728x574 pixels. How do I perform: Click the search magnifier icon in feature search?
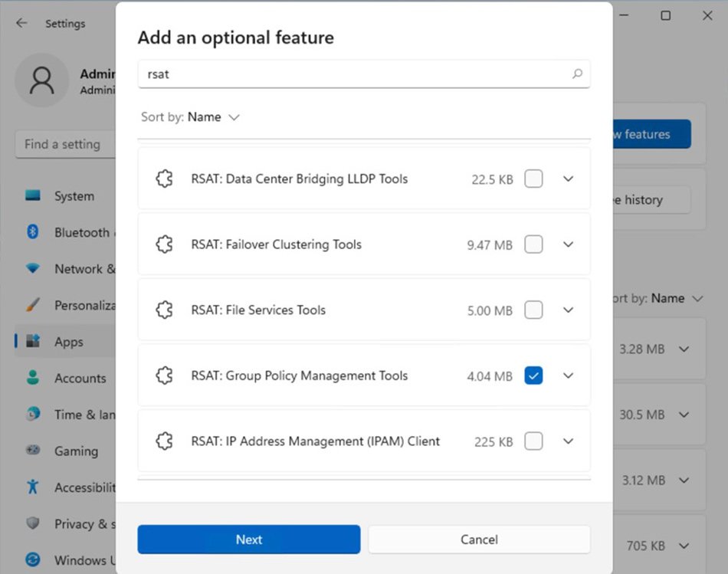(577, 74)
